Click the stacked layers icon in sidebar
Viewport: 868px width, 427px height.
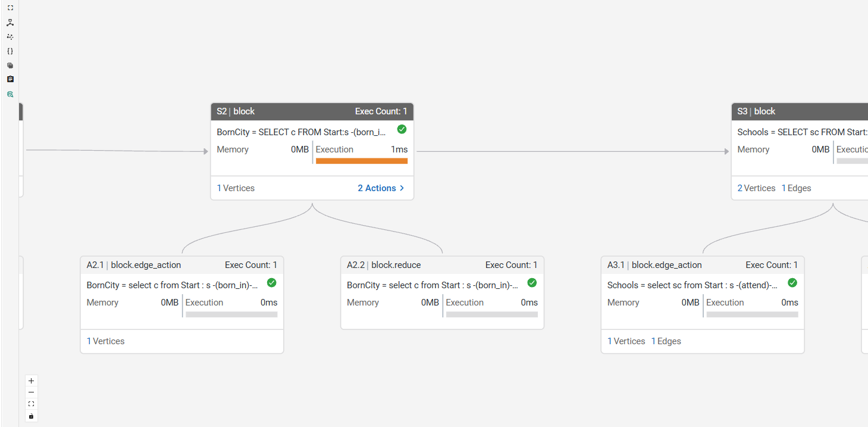tap(10, 66)
